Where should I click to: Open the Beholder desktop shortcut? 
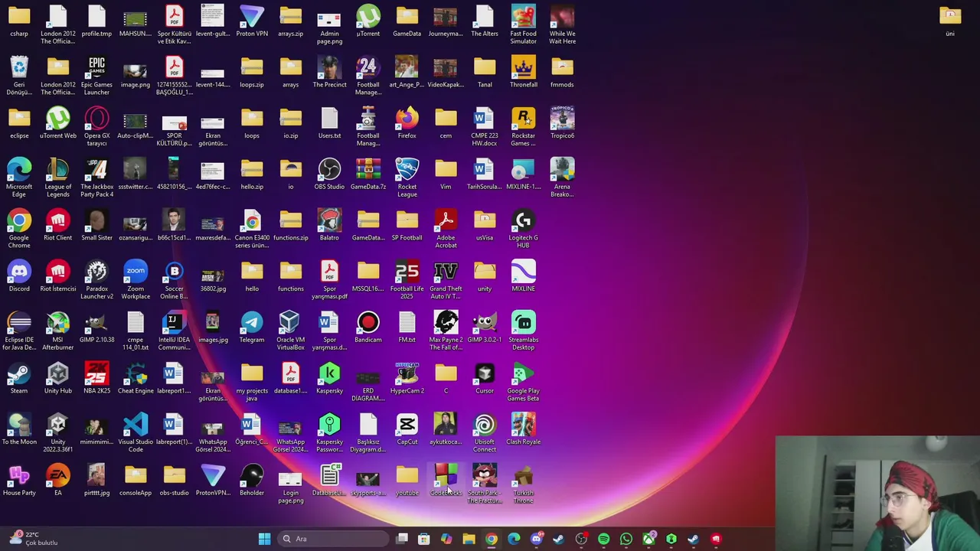pos(252,480)
